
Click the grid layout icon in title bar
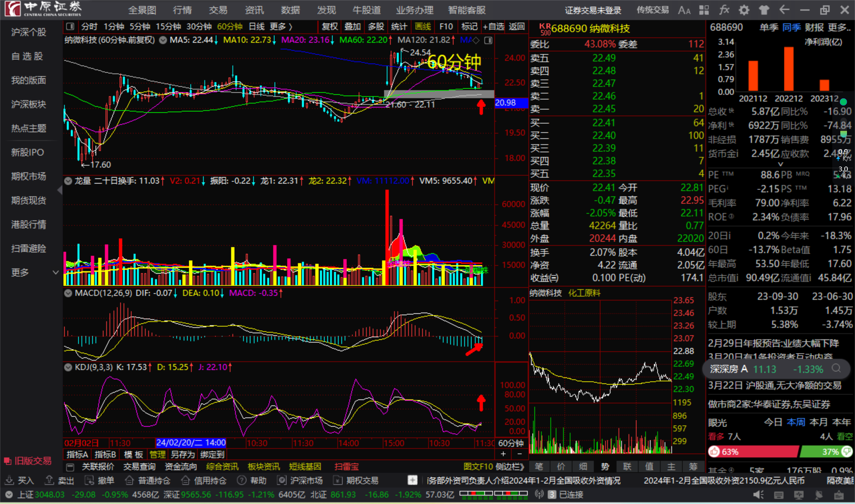point(704,10)
